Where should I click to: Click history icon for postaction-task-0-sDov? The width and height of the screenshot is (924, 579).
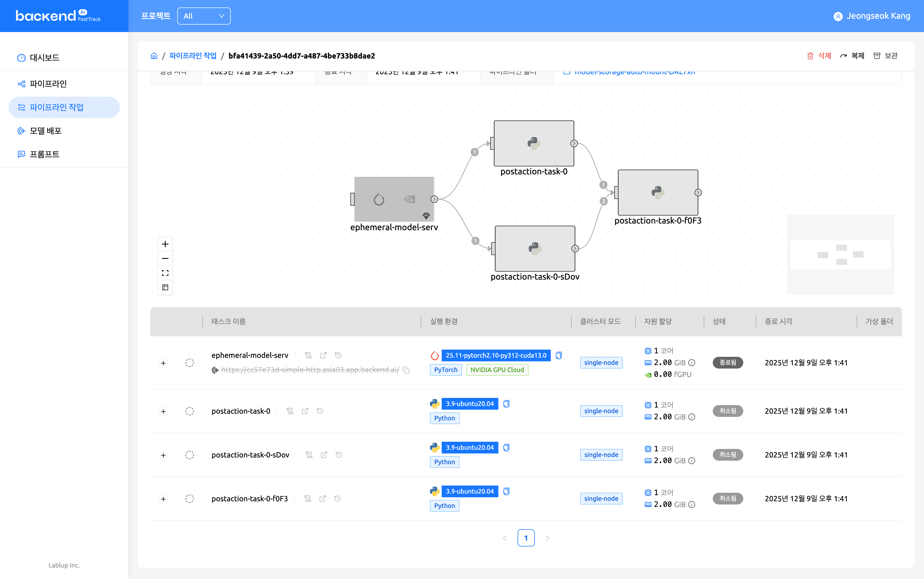pyautogui.click(x=339, y=455)
